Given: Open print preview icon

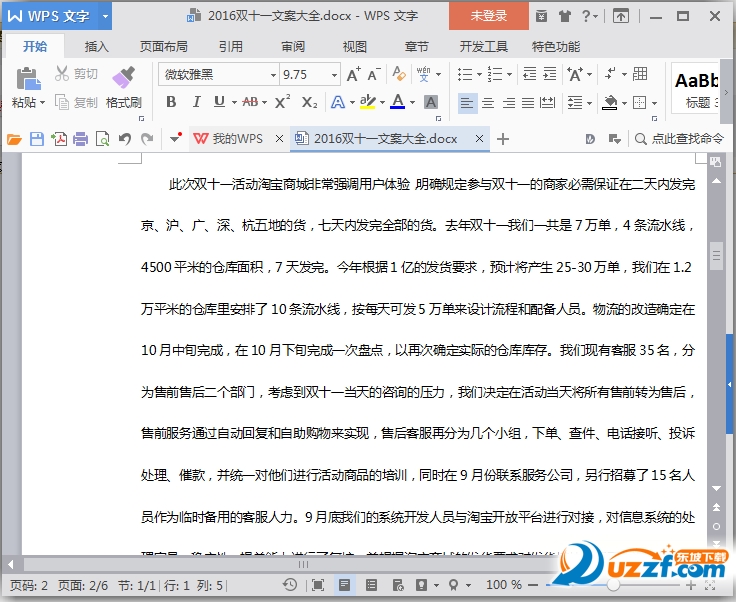Looking at the screenshot, I should click(x=102, y=139).
